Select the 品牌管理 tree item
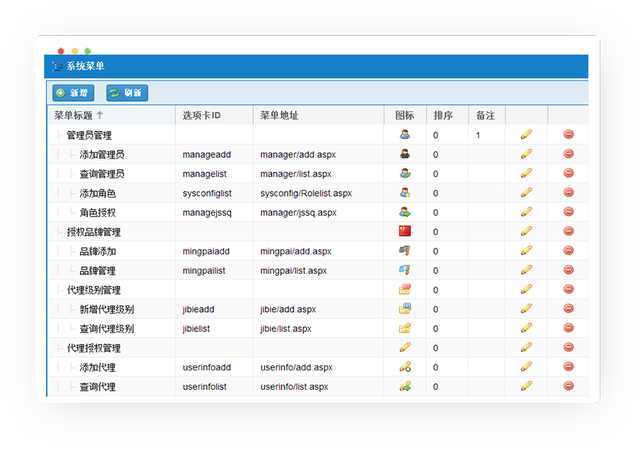 click(x=98, y=271)
